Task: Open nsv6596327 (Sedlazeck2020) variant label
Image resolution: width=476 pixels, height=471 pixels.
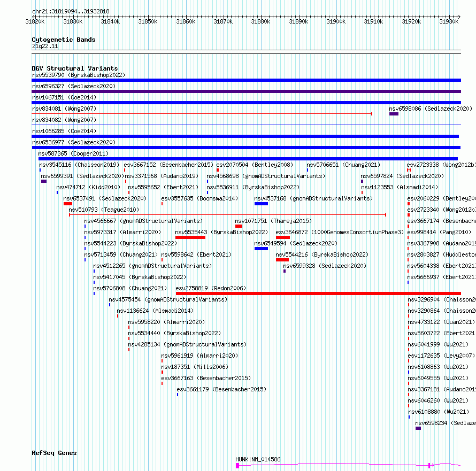Action: tap(74, 86)
